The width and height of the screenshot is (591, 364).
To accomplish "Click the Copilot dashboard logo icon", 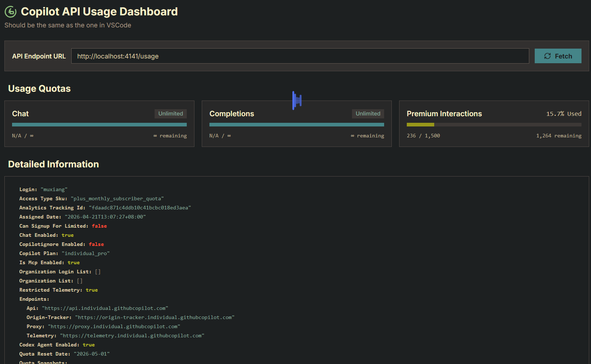I will click(x=11, y=12).
